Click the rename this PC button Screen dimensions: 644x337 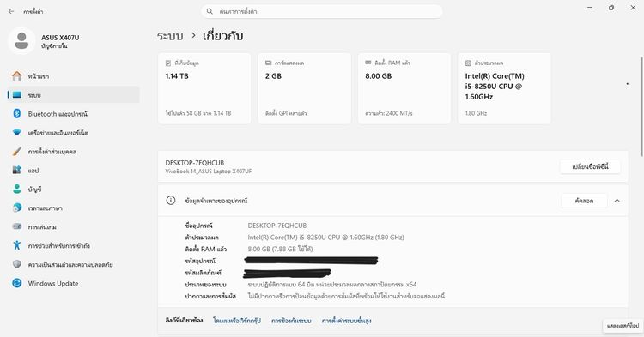pos(590,167)
